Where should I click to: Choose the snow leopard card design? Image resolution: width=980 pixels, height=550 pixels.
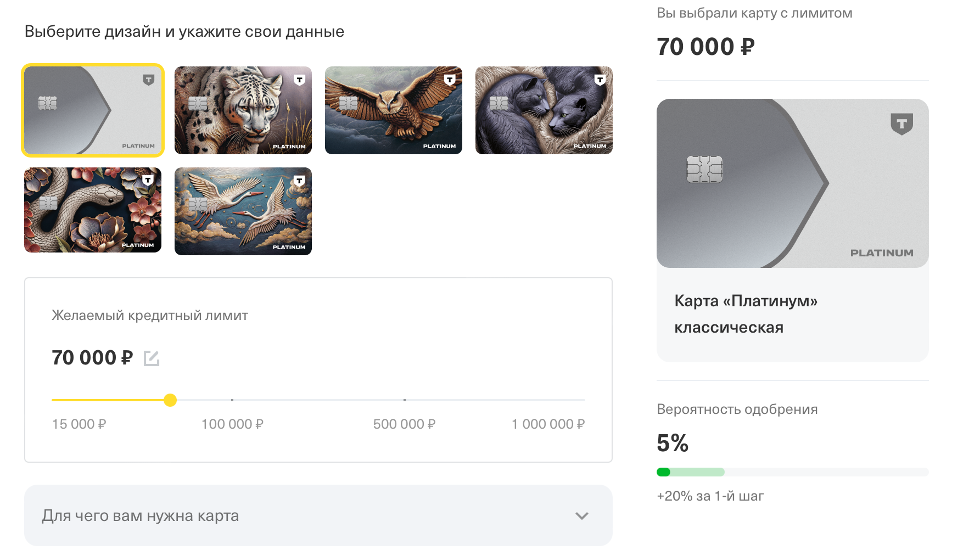click(x=243, y=110)
